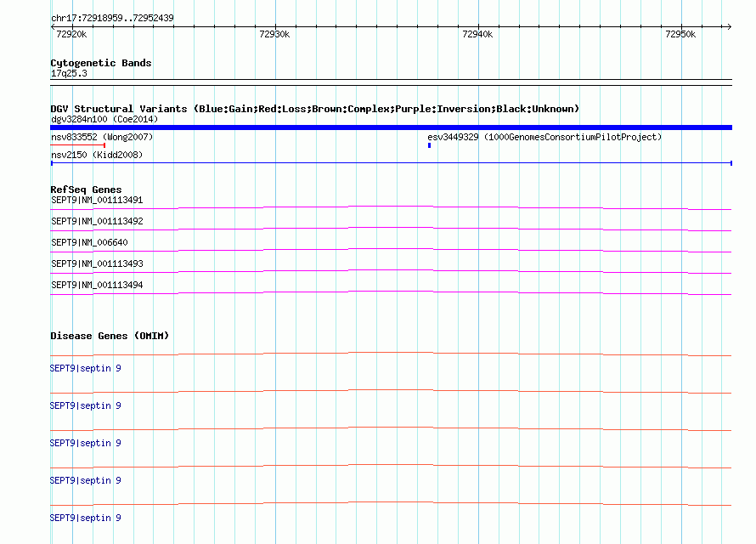Click the small blue esv3449329 marker
The height and width of the screenshot is (544, 756).
(x=429, y=145)
